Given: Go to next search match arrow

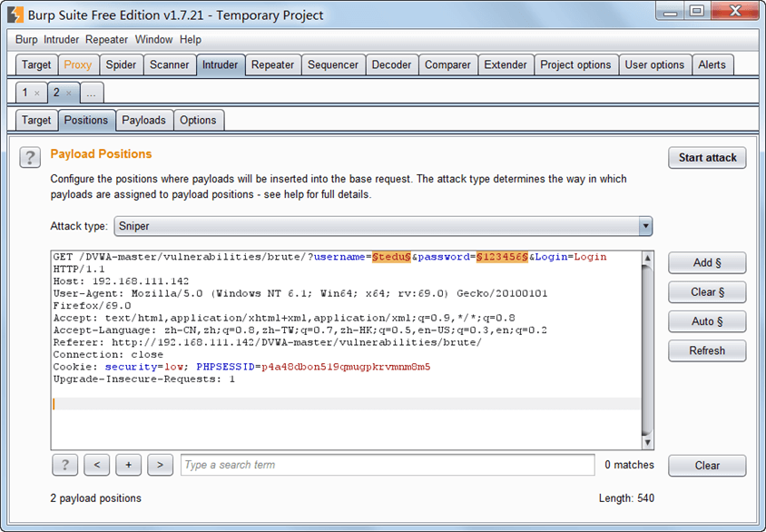Looking at the screenshot, I should (x=161, y=465).
